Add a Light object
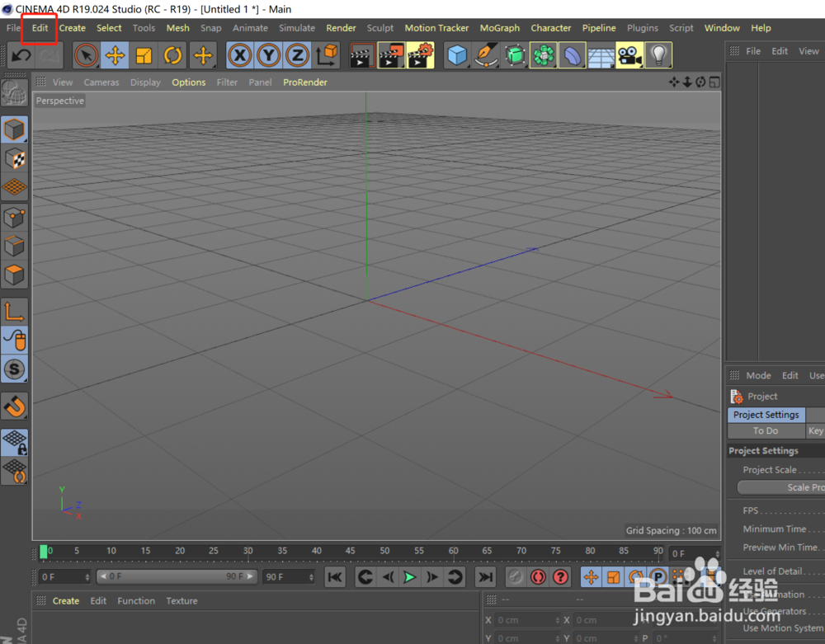Viewport: 825px width, 644px height. pyautogui.click(x=658, y=55)
